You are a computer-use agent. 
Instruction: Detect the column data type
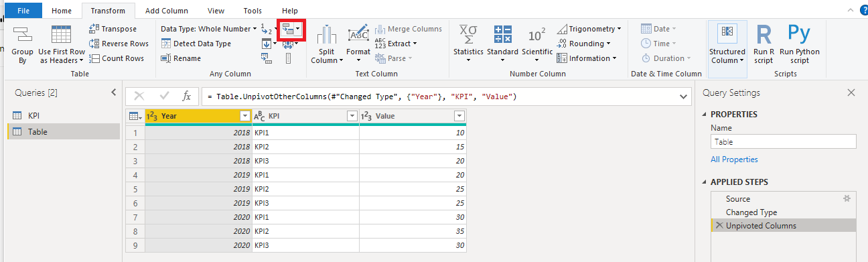coord(196,44)
